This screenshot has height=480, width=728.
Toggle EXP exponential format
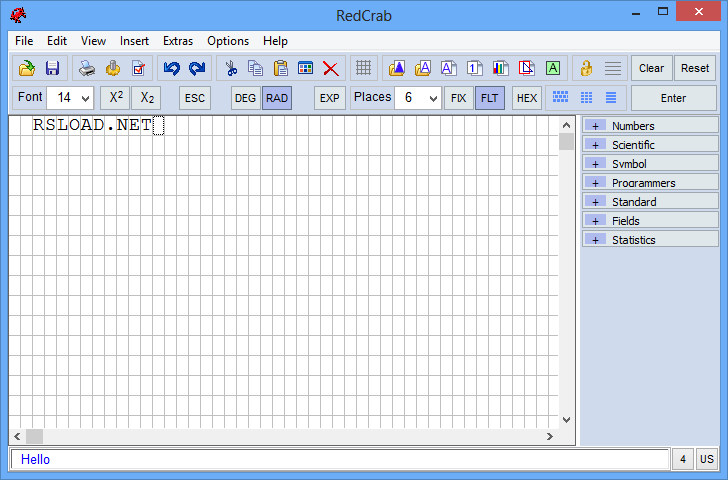coord(330,98)
